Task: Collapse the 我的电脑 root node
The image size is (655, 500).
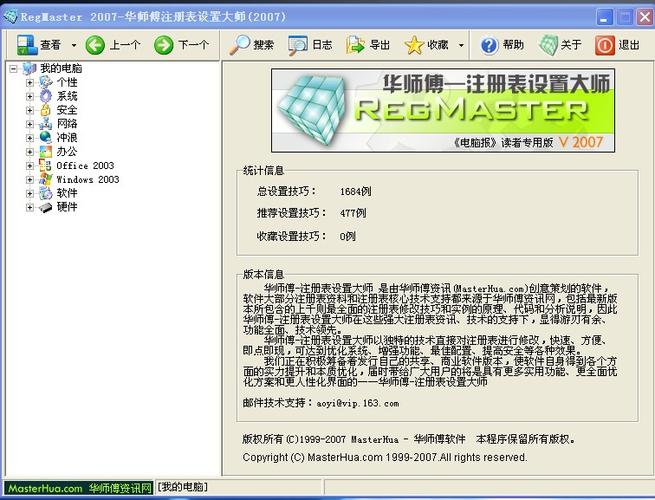Action: coord(13,69)
